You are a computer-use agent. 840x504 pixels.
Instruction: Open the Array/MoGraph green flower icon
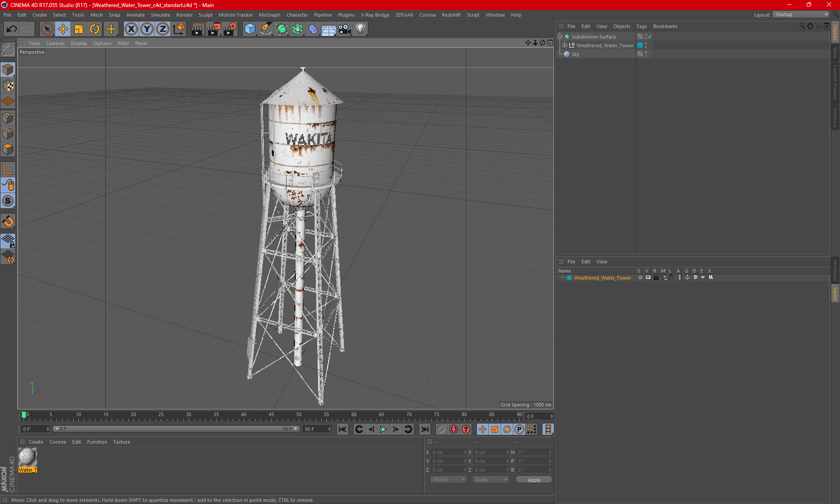[x=297, y=29]
